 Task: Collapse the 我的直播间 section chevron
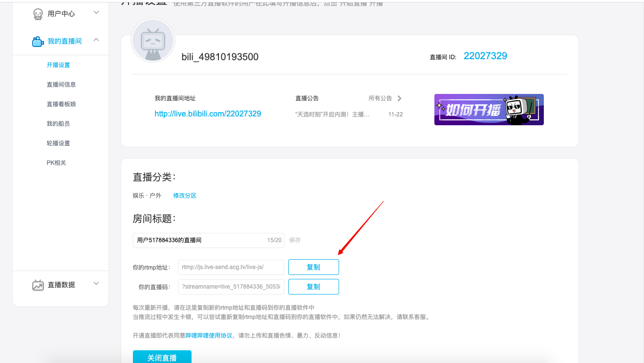96,40
